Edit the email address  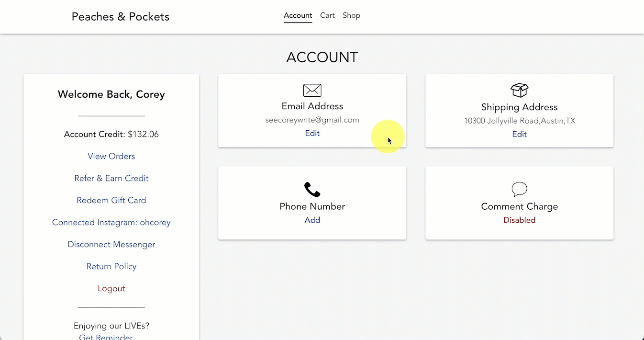pyautogui.click(x=312, y=133)
